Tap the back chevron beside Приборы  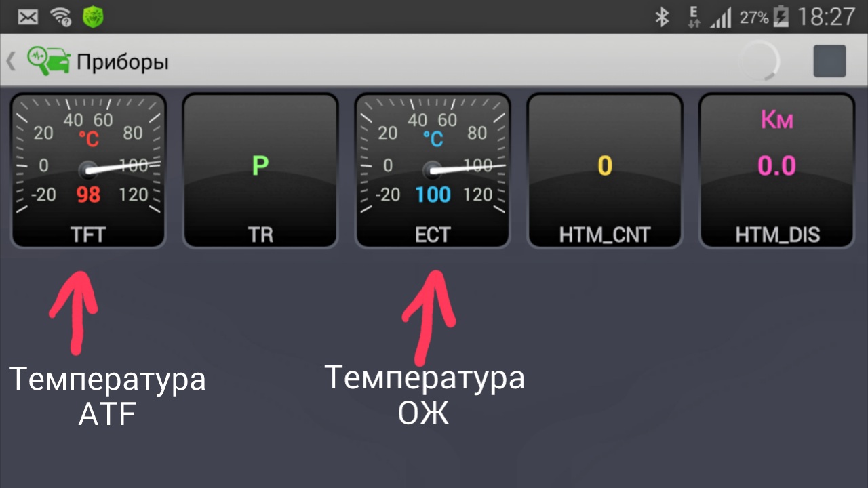click(11, 62)
